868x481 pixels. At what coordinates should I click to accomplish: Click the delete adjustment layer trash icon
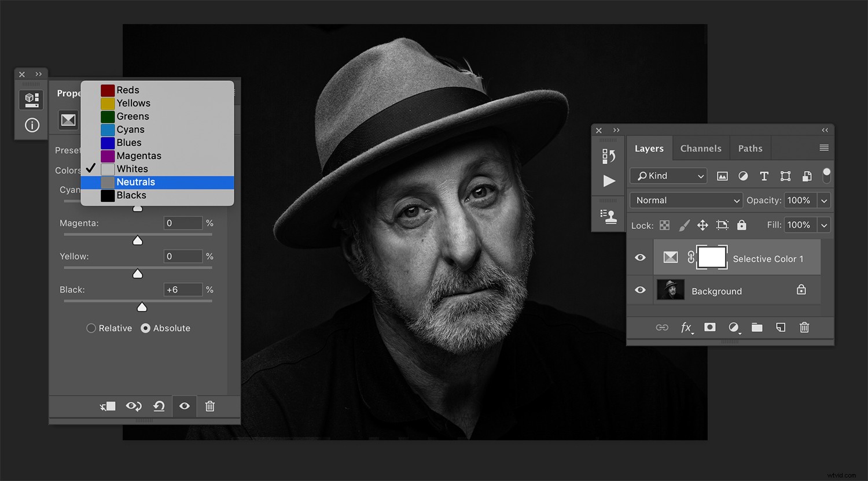[209, 406]
